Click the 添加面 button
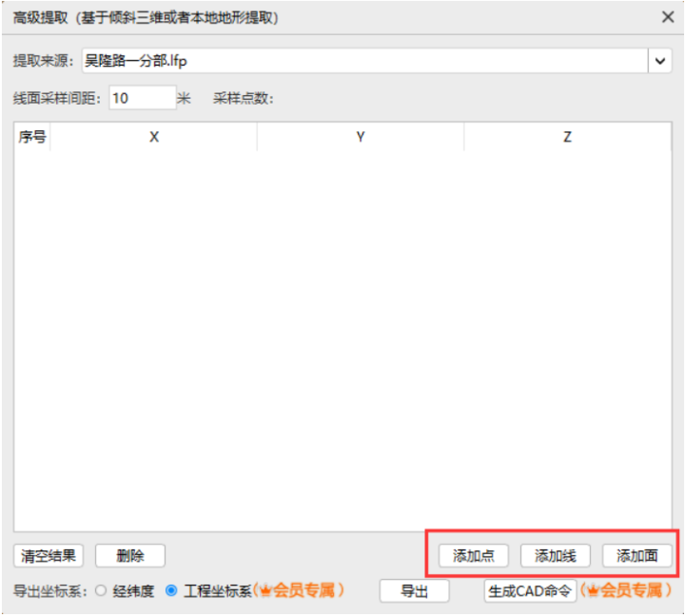The height and width of the screenshot is (616, 685). [x=636, y=555]
